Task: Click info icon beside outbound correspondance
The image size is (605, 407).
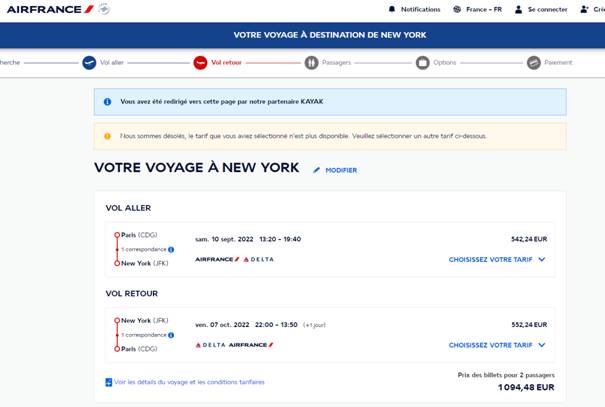Action: pos(171,249)
